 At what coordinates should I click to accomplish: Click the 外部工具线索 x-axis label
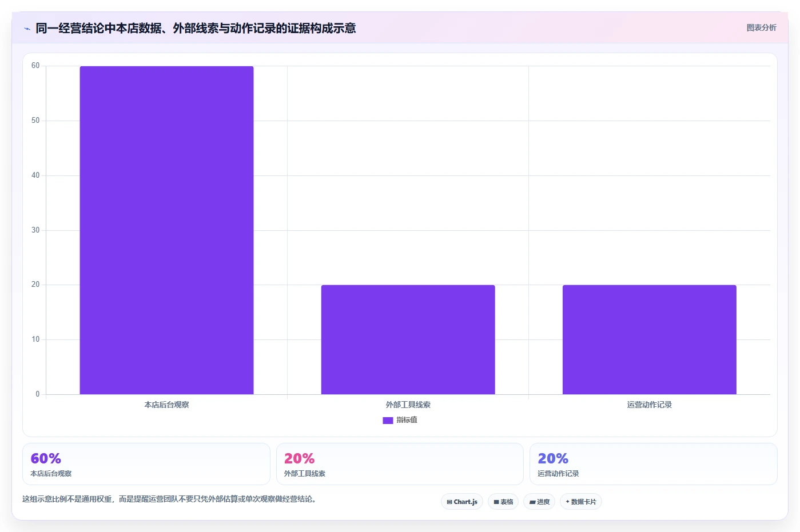pyautogui.click(x=408, y=405)
